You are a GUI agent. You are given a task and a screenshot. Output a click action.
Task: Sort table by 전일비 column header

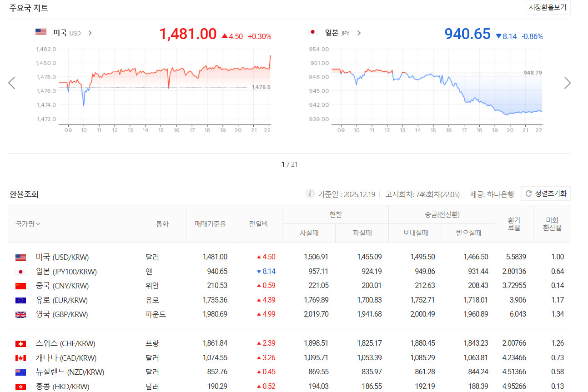tap(258, 223)
